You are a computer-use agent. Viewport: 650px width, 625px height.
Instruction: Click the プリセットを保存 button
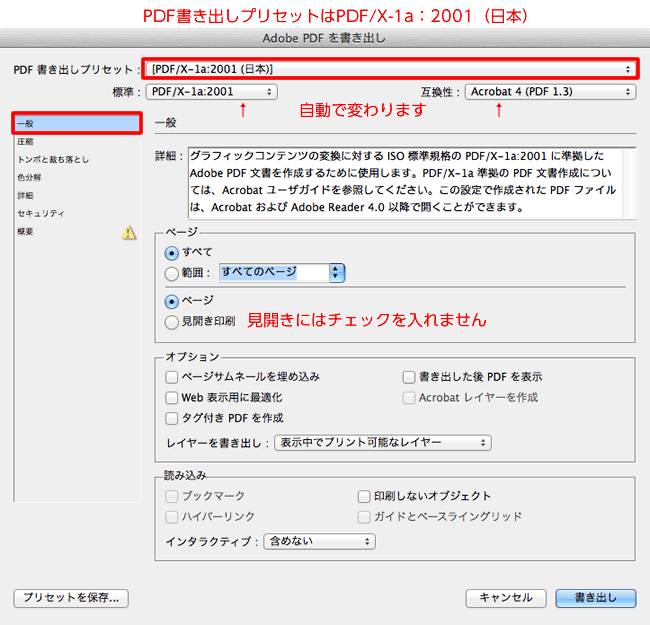(x=71, y=598)
